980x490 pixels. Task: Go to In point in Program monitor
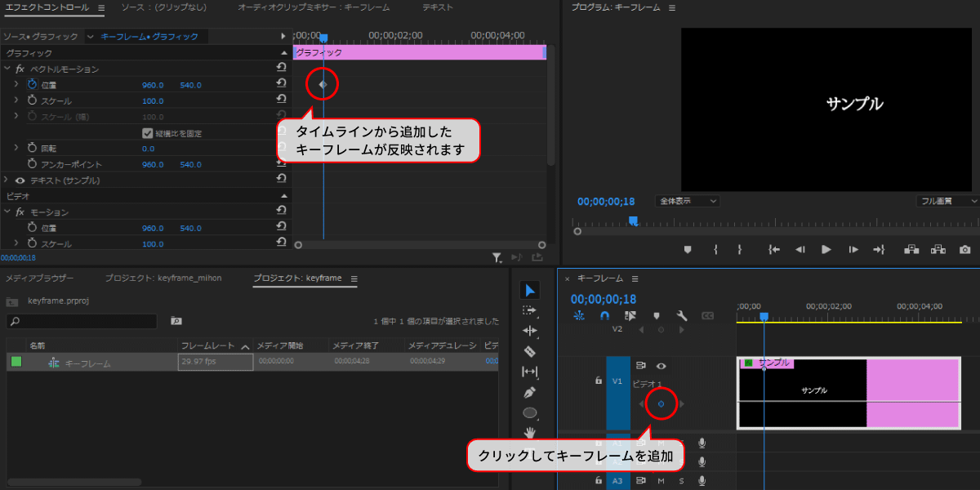pyautogui.click(x=773, y=249)
